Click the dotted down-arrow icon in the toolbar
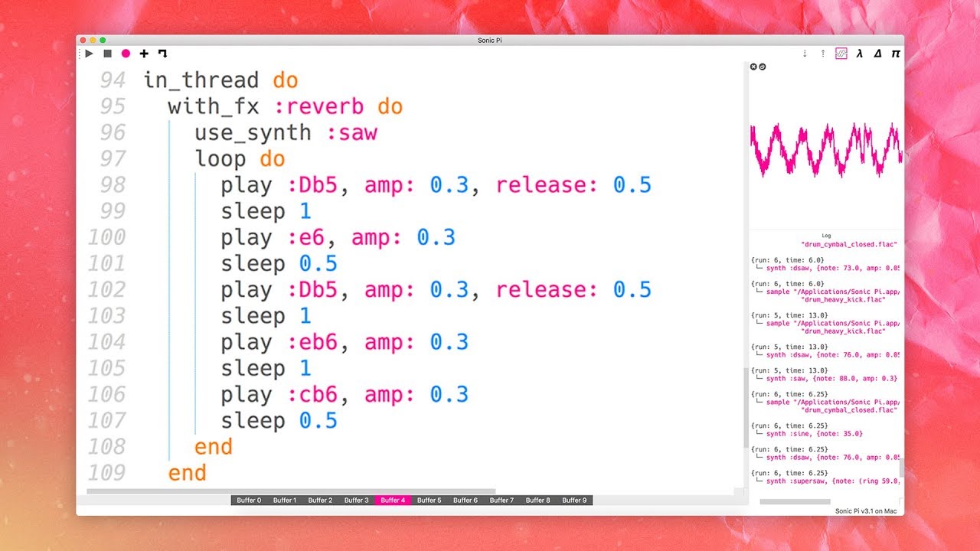Screen dimensions: 980x551 (x=805, y=54)
